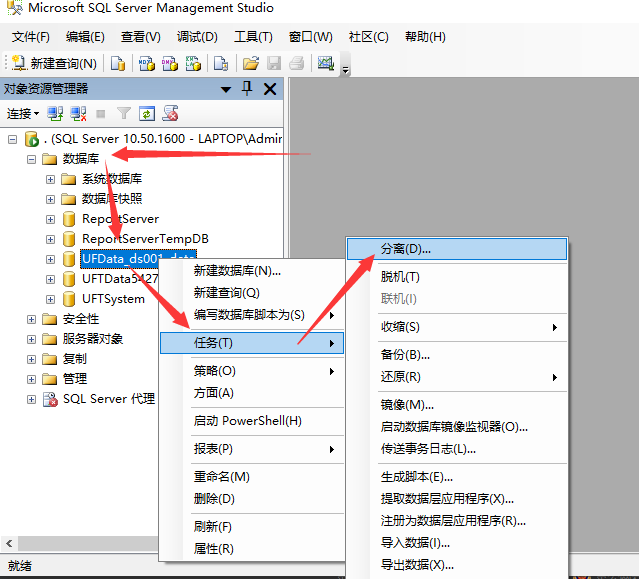Click the New Query (新建查询) toolbar button

coord(55,63)
